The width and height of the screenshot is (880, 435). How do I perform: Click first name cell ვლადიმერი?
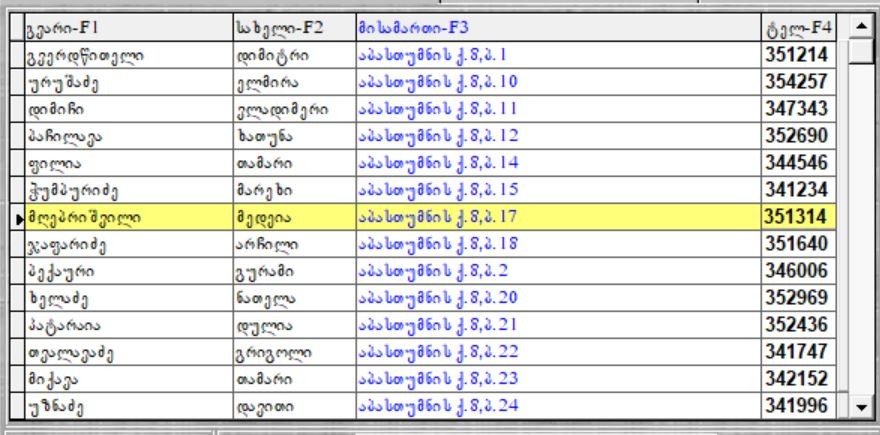[295, 109]
